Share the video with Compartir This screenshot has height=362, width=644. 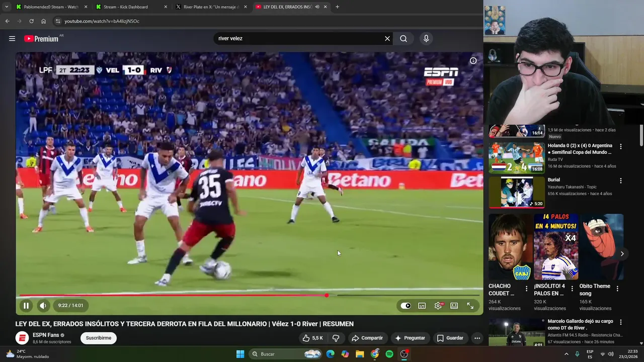367,338
